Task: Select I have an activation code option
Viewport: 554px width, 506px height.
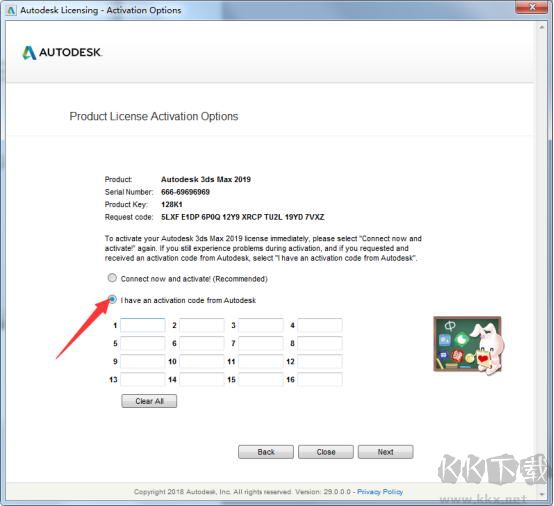Action: pos(112,300)
